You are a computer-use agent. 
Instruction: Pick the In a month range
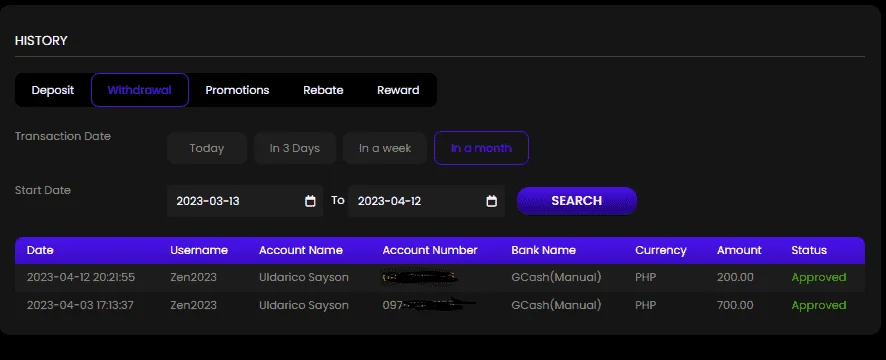point(481,148)
